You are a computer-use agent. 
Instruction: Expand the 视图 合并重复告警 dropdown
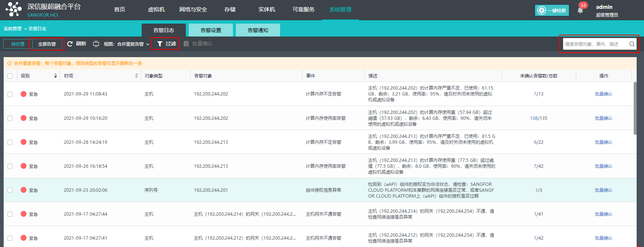pos(148,44)
